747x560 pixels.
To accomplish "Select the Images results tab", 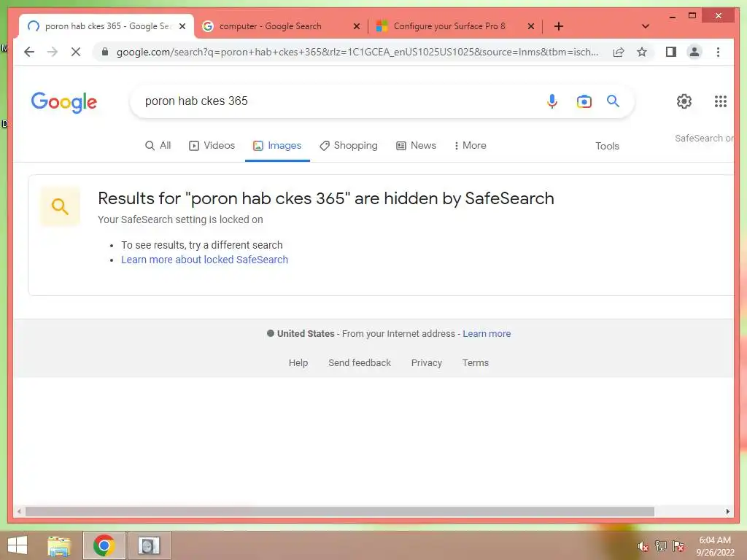I will point(277,145).
